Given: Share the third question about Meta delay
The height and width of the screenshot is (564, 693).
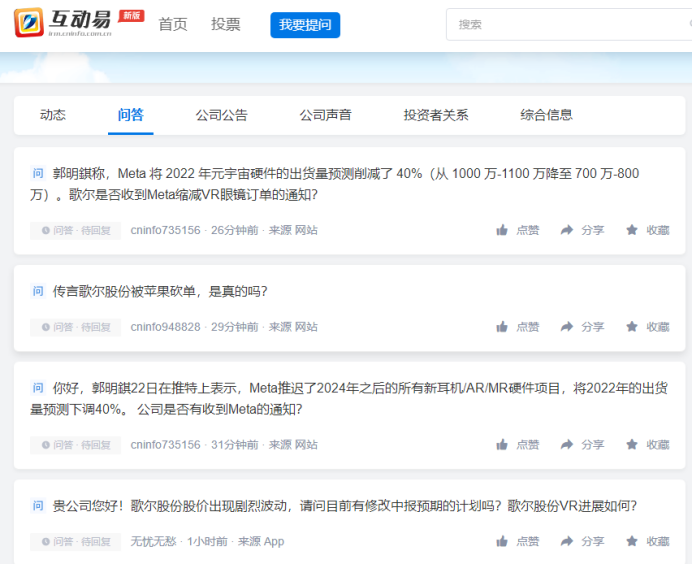Looking at the screenshot, I should point(567,445).
